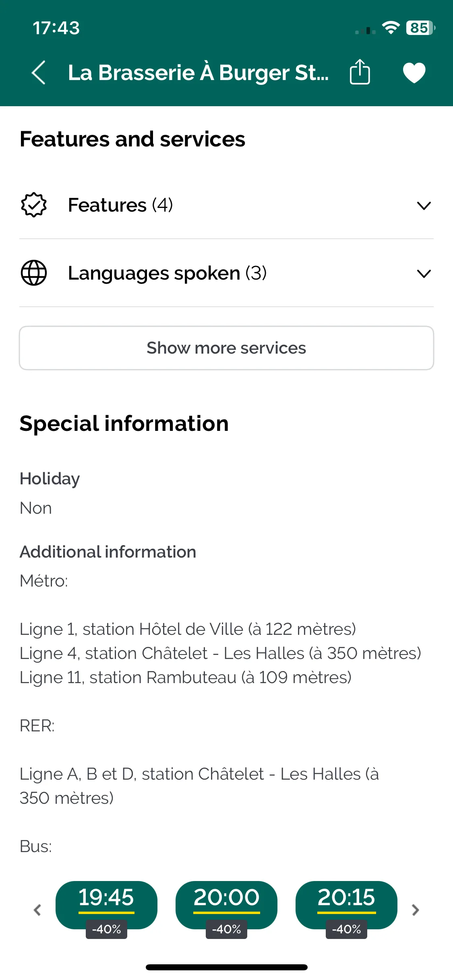Expand the Features chevron
Viewport: 453px width, 980px height.
(424, 206)
